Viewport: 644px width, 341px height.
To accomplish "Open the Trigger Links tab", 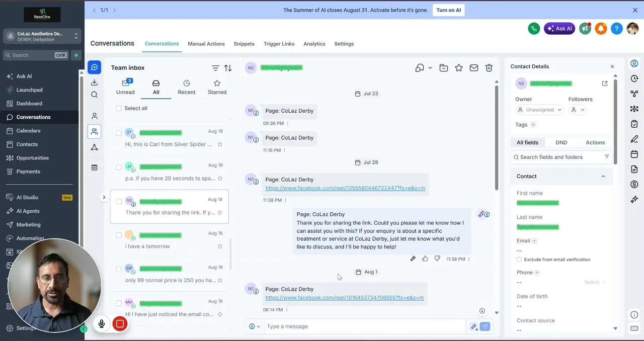I will 279,44.
